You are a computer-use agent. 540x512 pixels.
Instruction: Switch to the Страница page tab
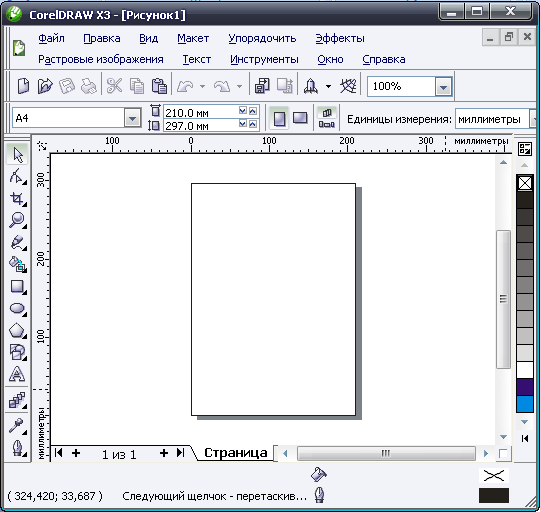pos(236,453)
